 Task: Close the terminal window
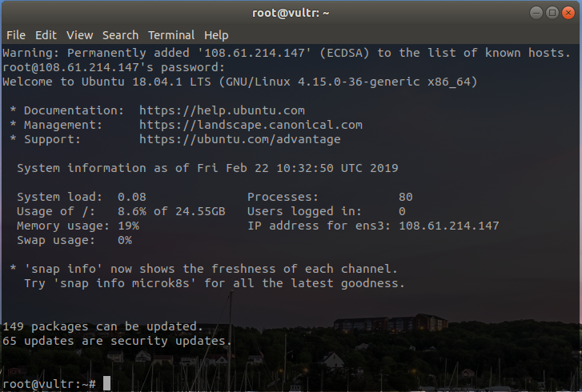click(568, 12)
